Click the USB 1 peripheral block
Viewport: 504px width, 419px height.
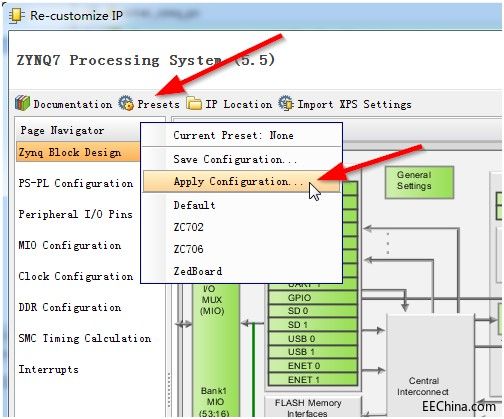[313, 352]
